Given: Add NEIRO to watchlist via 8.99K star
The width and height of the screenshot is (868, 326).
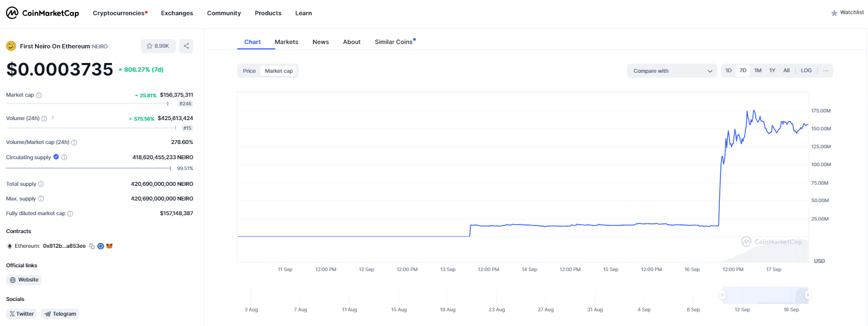Looking at the screenshot, I should coord(158,46).
